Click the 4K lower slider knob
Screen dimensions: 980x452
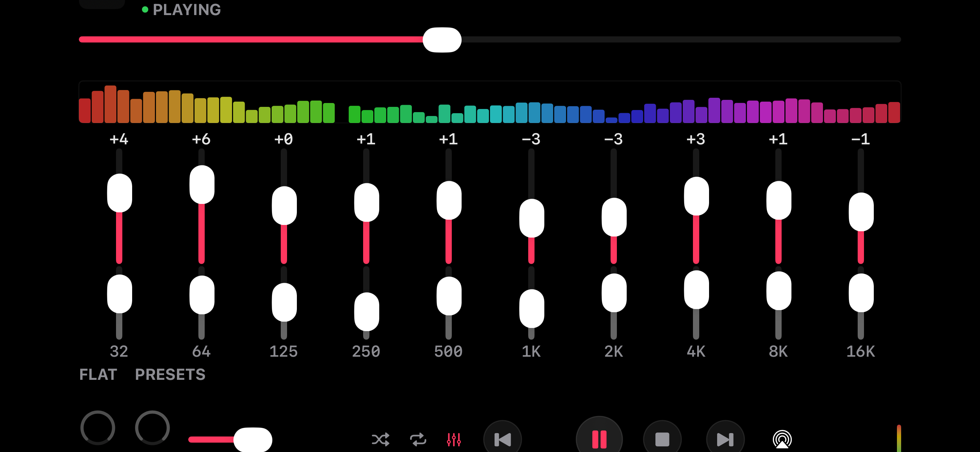(x=696, y=289)
